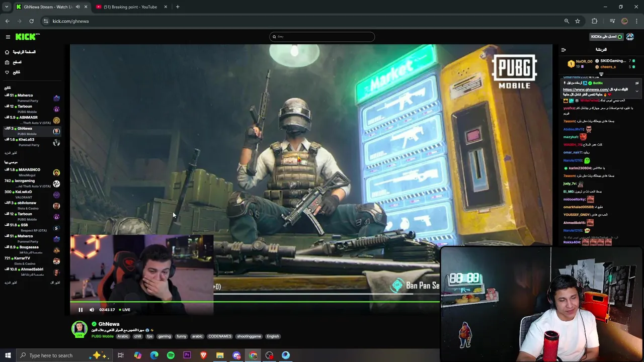The width and height of the screenshot is (644, 362).
Task: Open S5B Respect RP channel
Action: point(32,227)
